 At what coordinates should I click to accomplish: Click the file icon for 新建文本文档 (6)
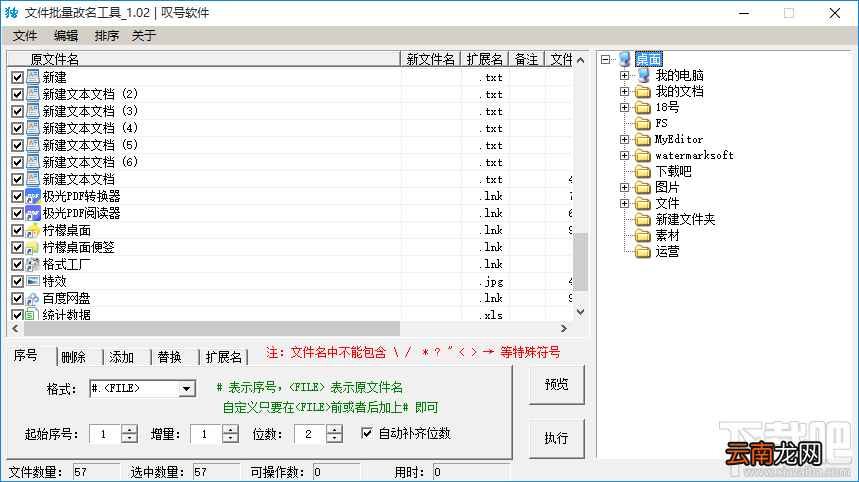pos(33,162)
